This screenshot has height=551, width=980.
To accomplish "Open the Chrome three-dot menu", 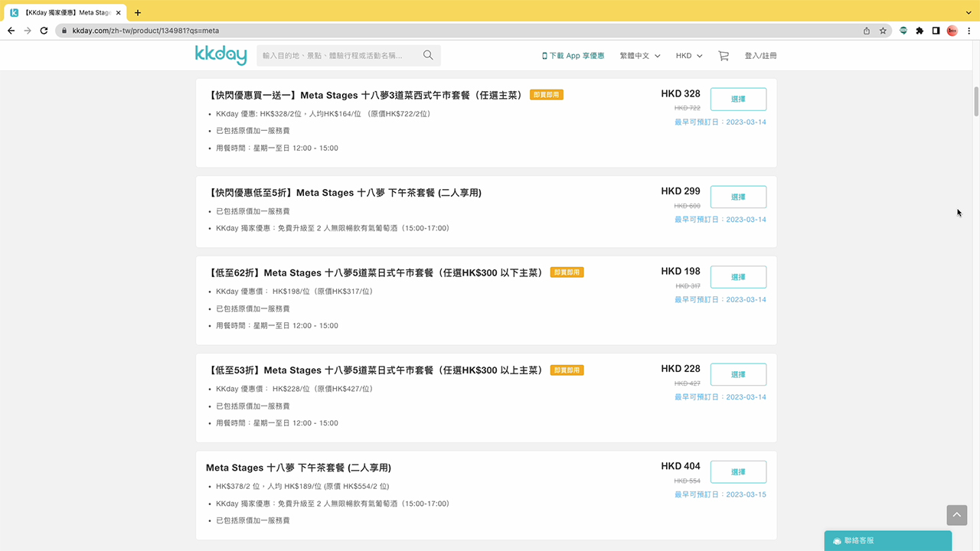I will [969, 31].
